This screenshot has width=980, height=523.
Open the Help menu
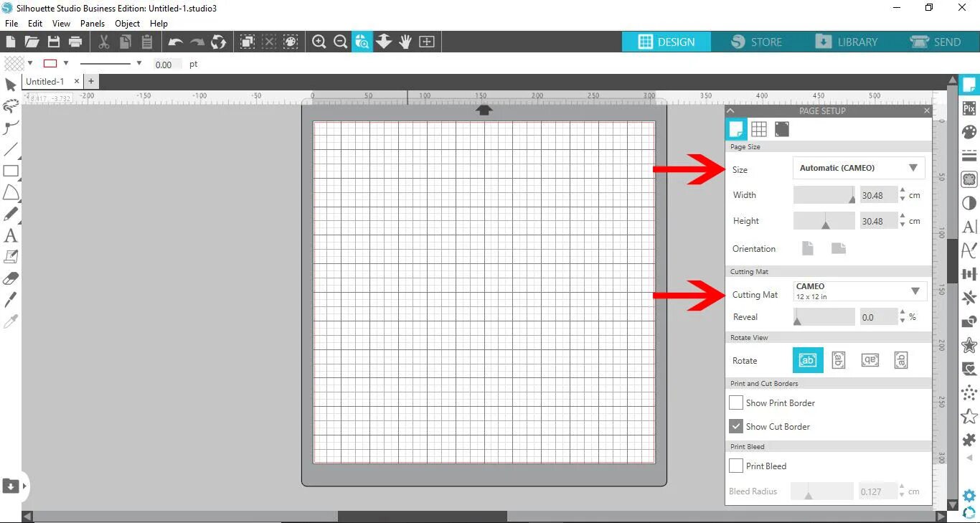coord(159,24)
